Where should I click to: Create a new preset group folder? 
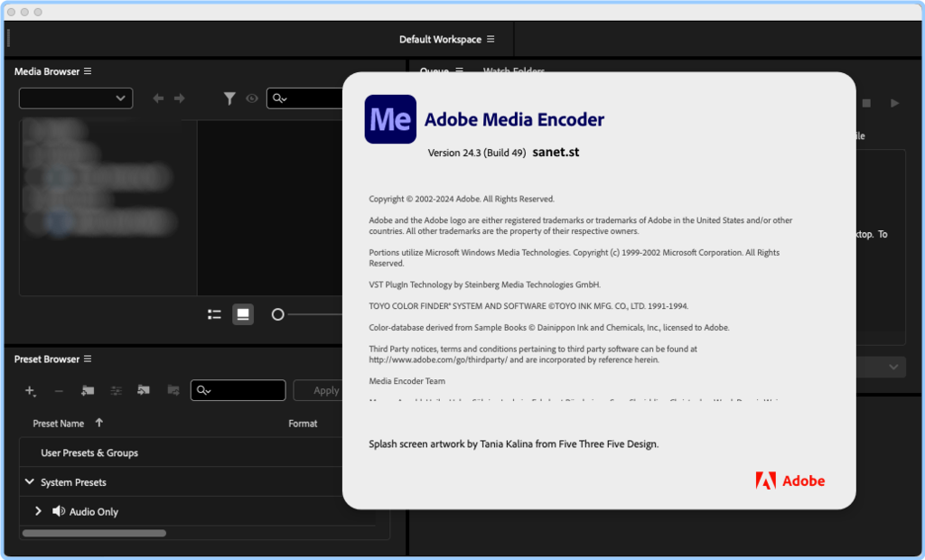click(x=88, y=390)
